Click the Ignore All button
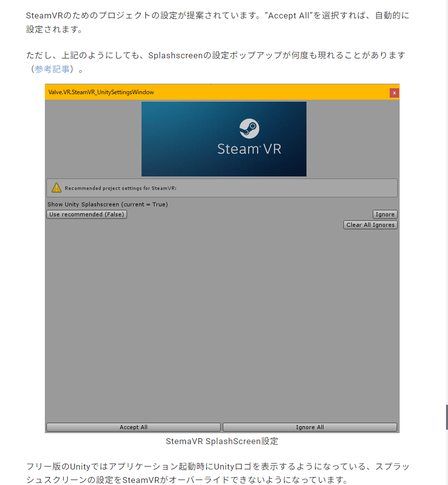This screenshot has height=485, width=448. point(310,427)
